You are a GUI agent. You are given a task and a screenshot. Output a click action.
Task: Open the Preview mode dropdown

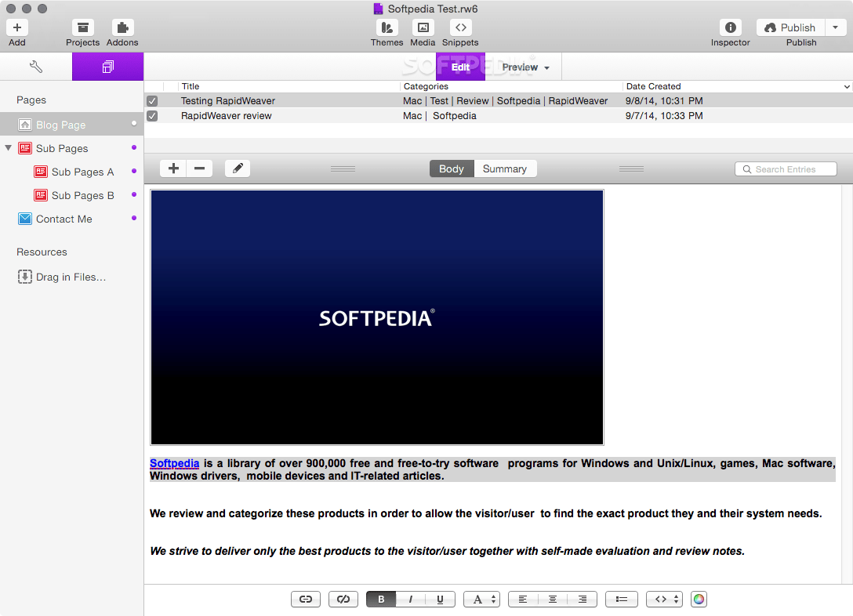click(524, 67)
